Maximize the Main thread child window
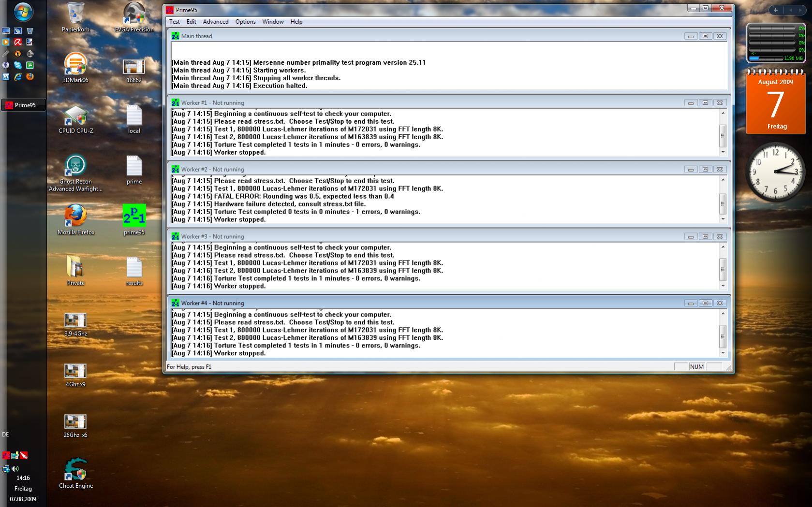812x507 pixels. tap(705, 36)
